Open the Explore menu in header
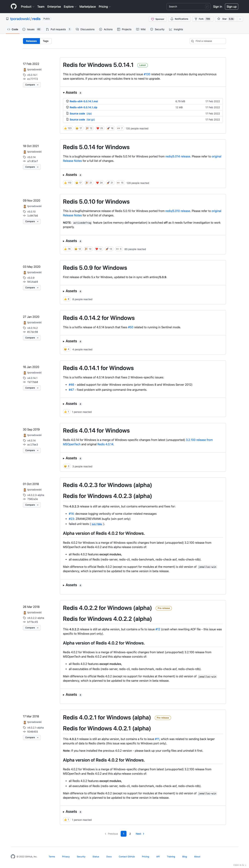The image size is (249, 868). point(70,6)
